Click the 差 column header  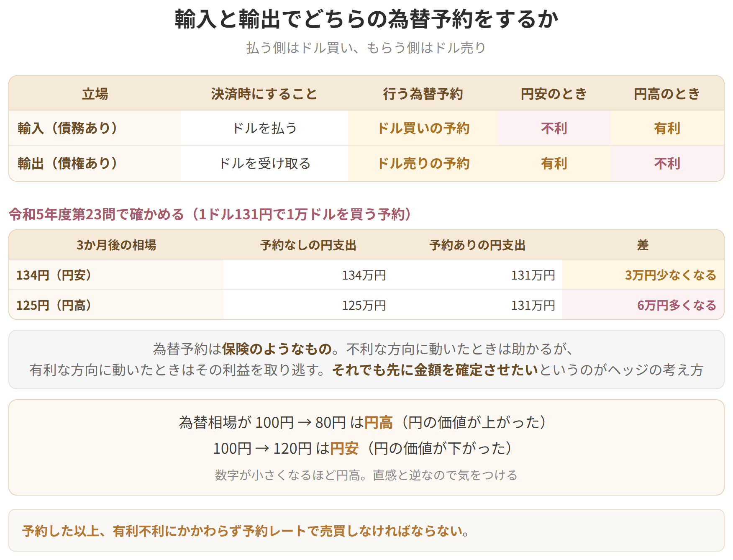pyautogui.click(x=643, y=245)
